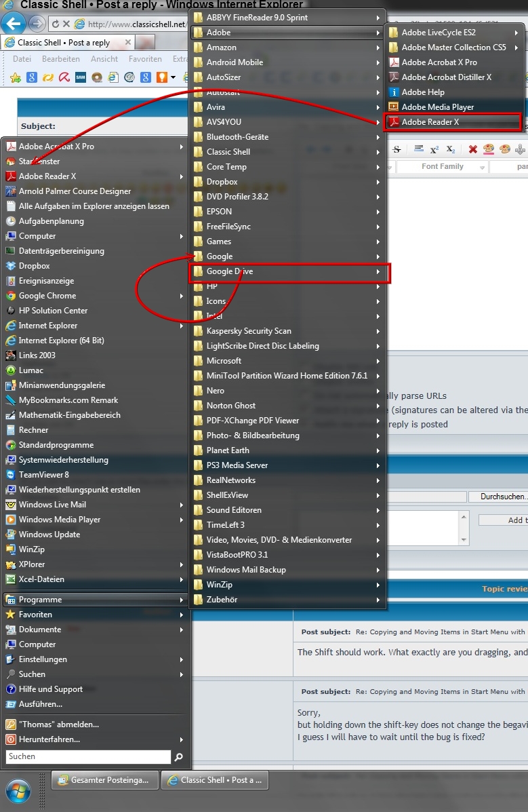Click Internet Explorer forward arrow button
528x812 pixels.
pyautogui.click(x=37, y=23)
